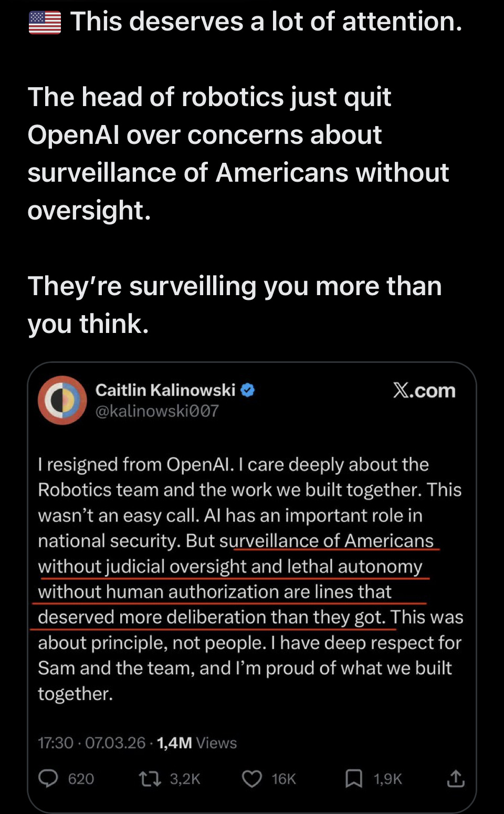Click the 16K likes count
This screenshot has height=814, width=504.
click(x=283, y=778)
